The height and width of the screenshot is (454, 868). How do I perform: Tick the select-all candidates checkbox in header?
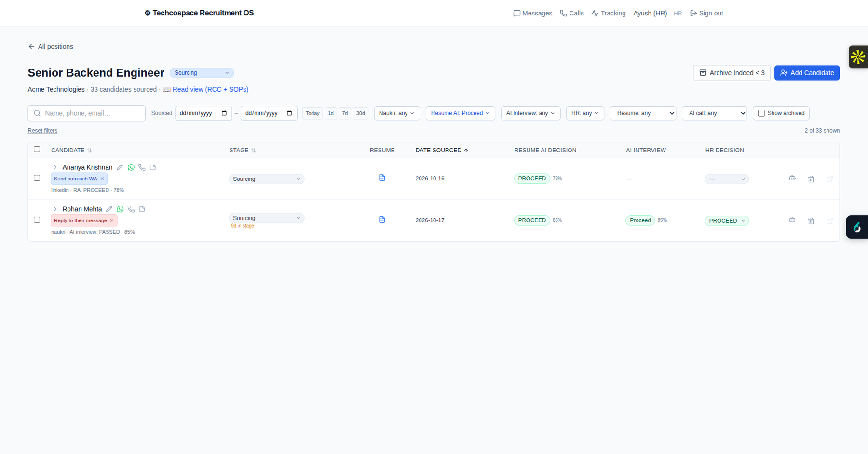coord(37,150)
